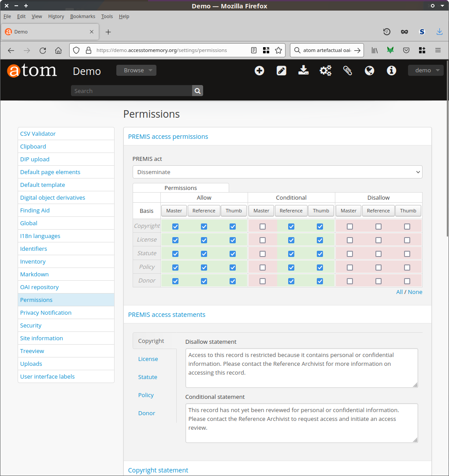Open the Bookmarks menu

click(x=82, y=16)
